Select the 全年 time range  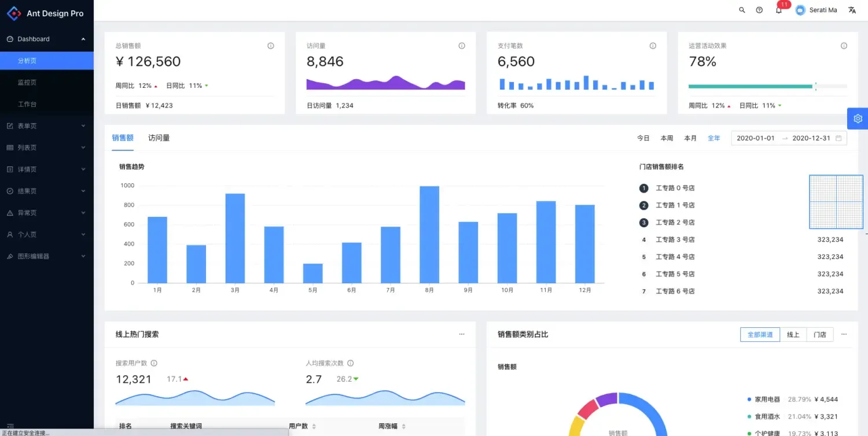point(713,138)
